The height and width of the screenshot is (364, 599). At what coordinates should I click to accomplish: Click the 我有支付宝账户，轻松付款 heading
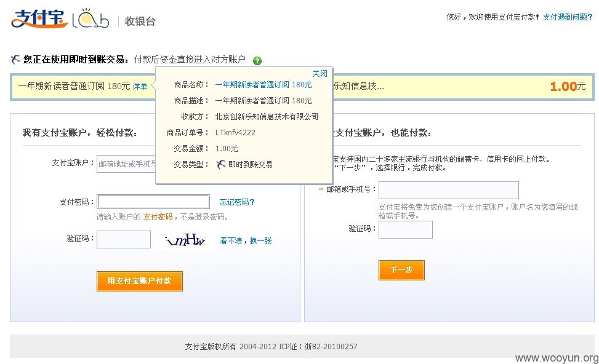click(80, 133)
